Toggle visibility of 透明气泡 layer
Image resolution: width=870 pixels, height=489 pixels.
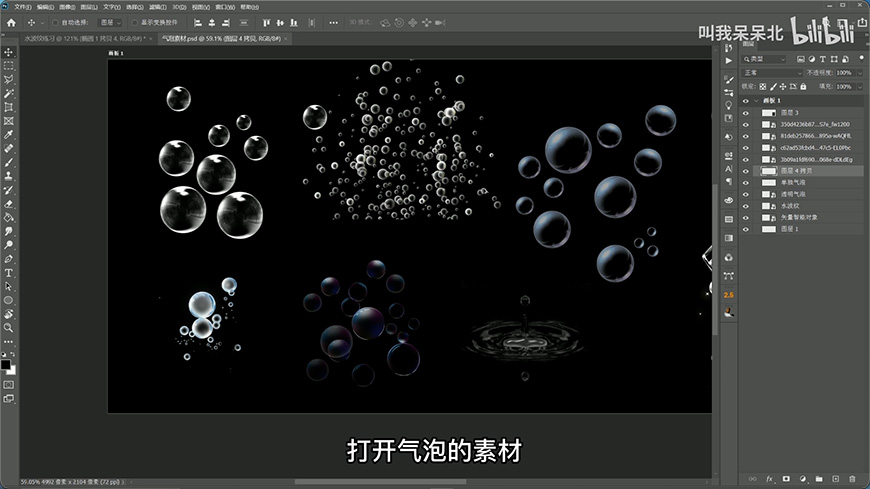pos(746,194)
